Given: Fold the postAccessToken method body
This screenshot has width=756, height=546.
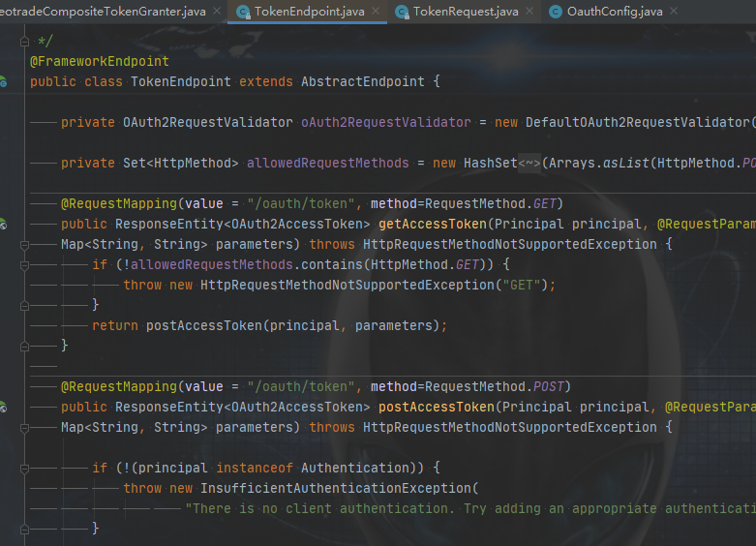Looking at the screenshot, I should [x=24, y=428].
